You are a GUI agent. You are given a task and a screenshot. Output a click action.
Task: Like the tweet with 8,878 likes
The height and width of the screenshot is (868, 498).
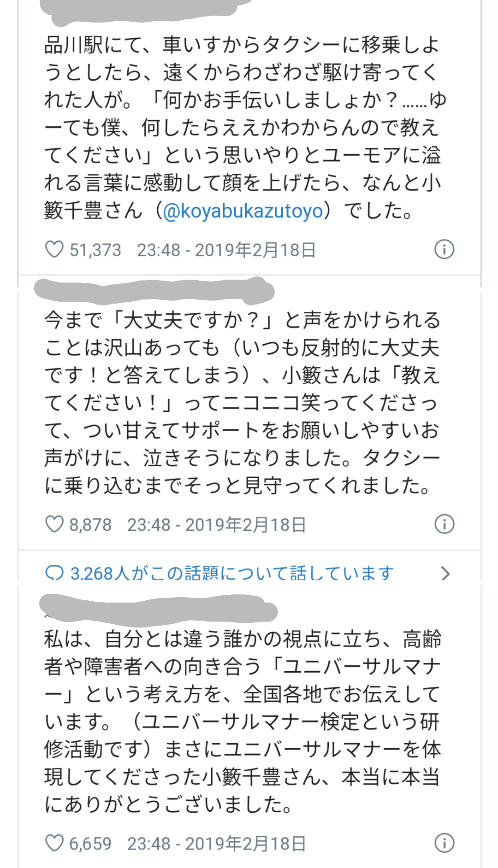click(x=54, y=524)
